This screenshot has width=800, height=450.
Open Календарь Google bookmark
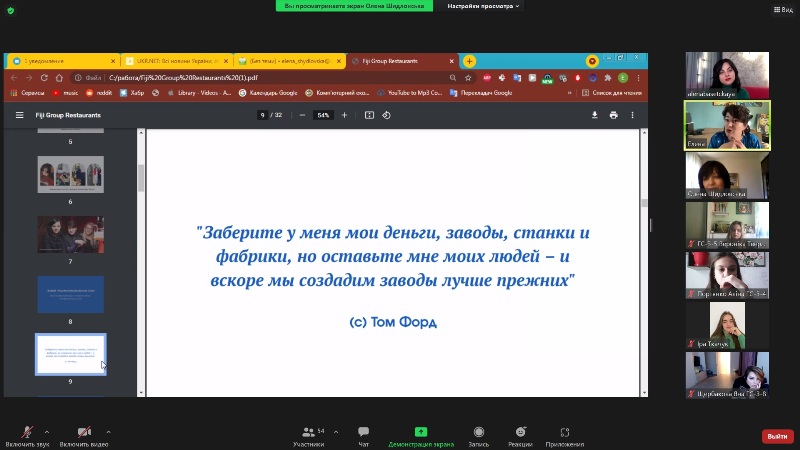pos(268,93)
